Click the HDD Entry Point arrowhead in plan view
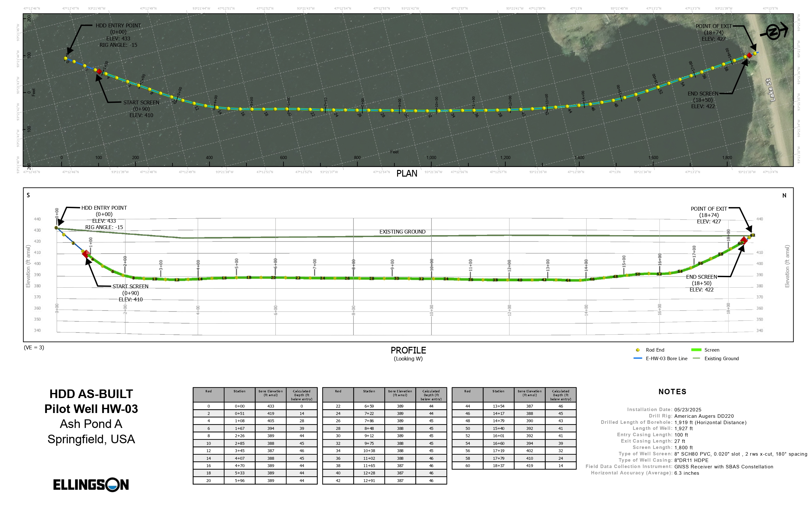Image resolution: width=812 pixels, height=525 pixels. 69,51
